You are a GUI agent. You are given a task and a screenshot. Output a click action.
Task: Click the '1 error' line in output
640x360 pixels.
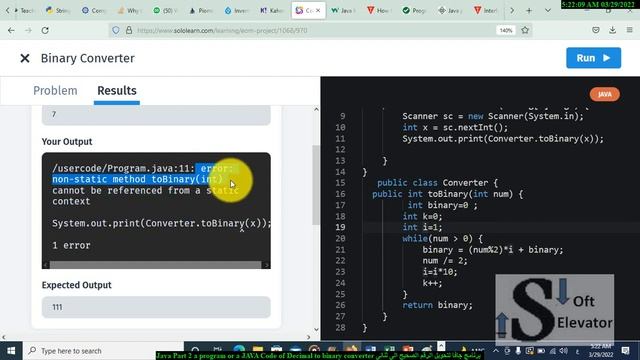(71, 245)
